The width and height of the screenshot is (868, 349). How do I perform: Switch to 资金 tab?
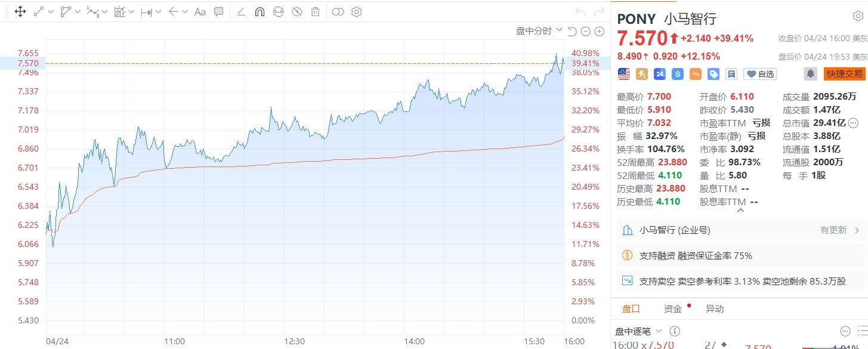(673, 308)
